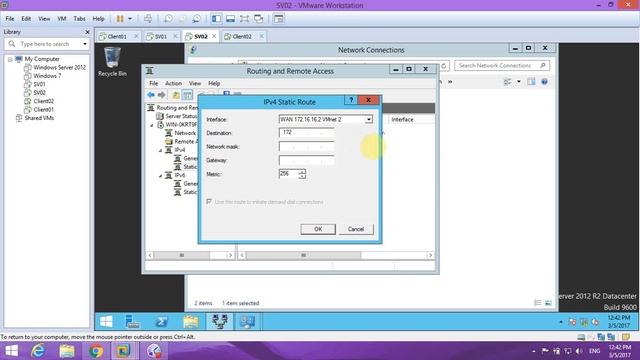This screenshot has width=640, height=360.
Task: Click the Back arrow in RRAS toolbar
Action: [x=151, y=95]
